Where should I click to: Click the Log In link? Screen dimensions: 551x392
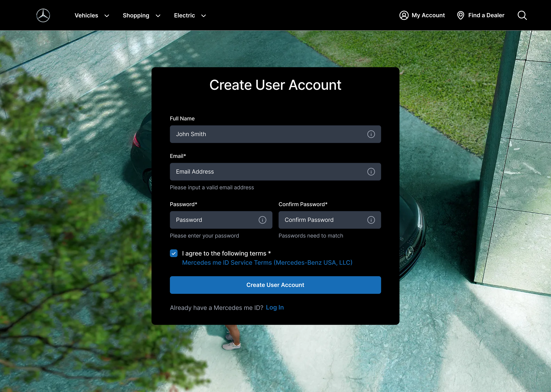pyautogui.click(x=275, y=307)
